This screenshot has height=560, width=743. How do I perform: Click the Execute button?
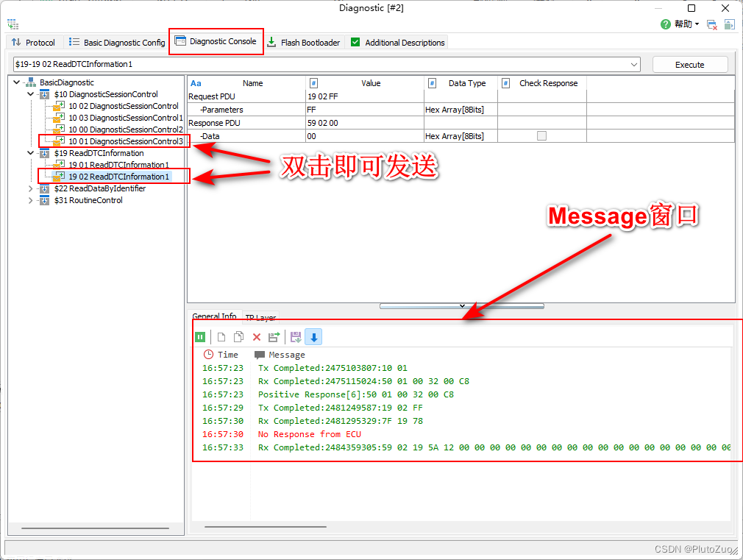point(689,65)
